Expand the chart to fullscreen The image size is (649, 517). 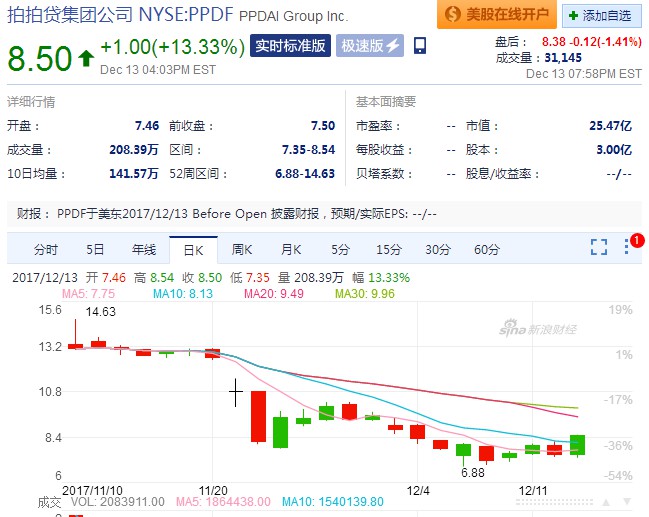pos(599,247)
